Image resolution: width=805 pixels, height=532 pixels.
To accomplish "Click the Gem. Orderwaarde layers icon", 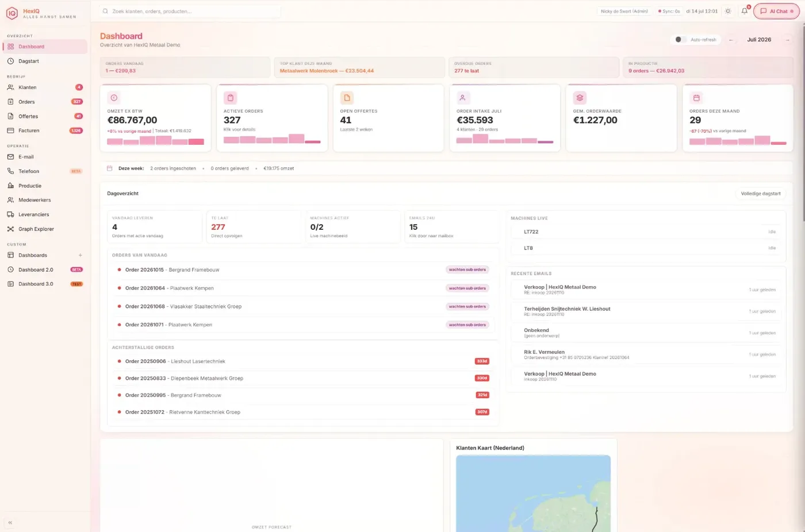I will tap(580, 98).
